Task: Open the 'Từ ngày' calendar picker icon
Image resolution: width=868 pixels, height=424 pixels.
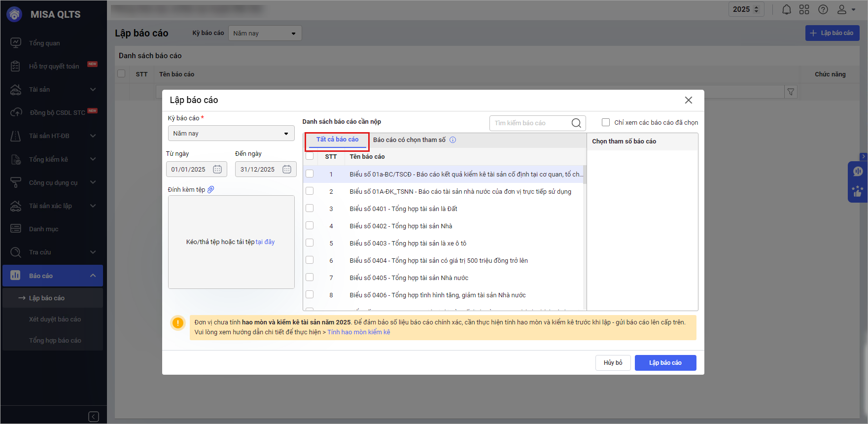Action: (x=217, y=169)
